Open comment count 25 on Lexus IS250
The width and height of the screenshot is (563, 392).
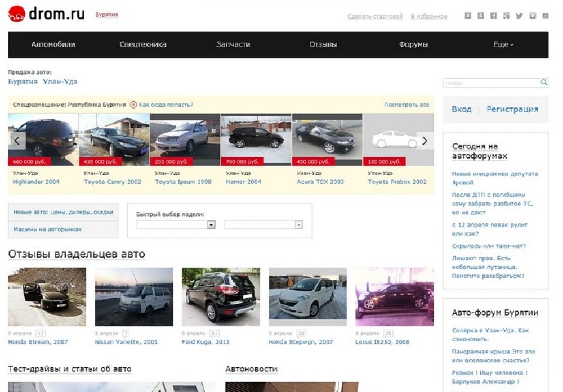(388, 333)
